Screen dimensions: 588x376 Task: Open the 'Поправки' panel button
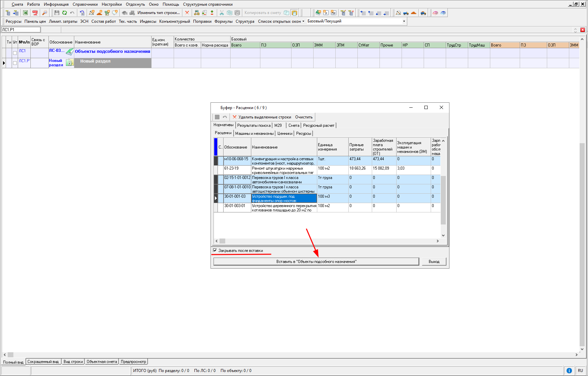202,21
